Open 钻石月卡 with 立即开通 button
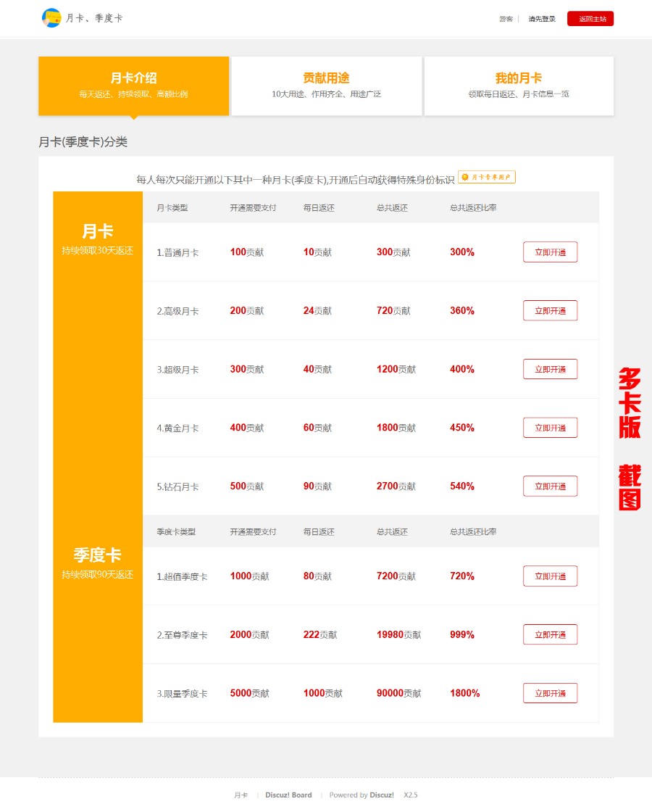The height and width of the screenshot is (812, 652). [550, 486]
